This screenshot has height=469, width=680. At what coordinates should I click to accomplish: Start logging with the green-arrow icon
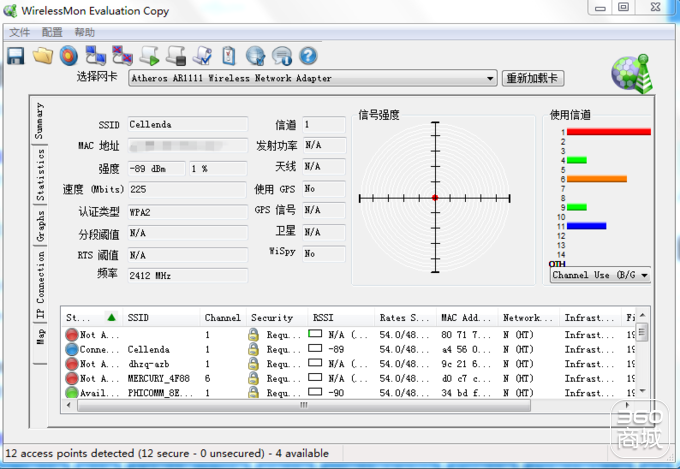149,56
